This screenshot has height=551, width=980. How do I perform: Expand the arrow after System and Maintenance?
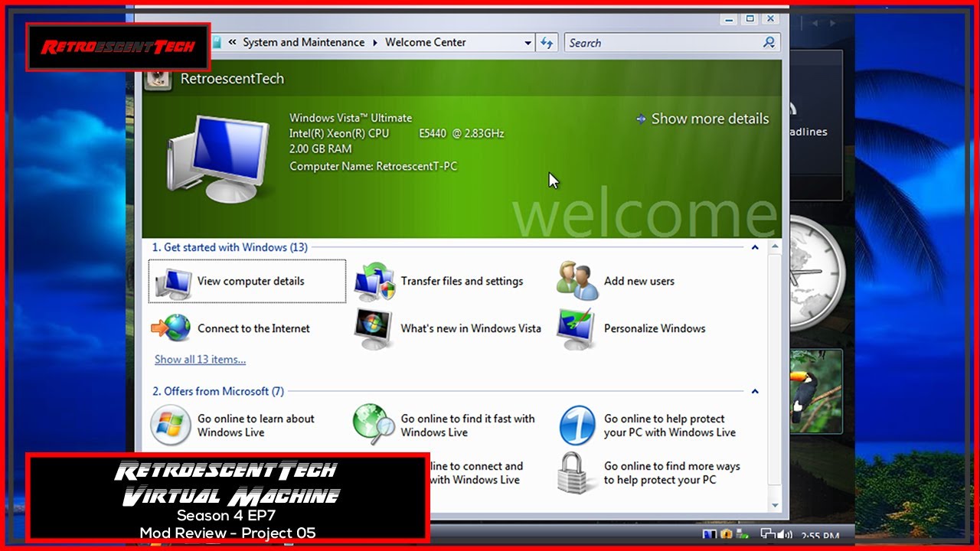point(375,43)
